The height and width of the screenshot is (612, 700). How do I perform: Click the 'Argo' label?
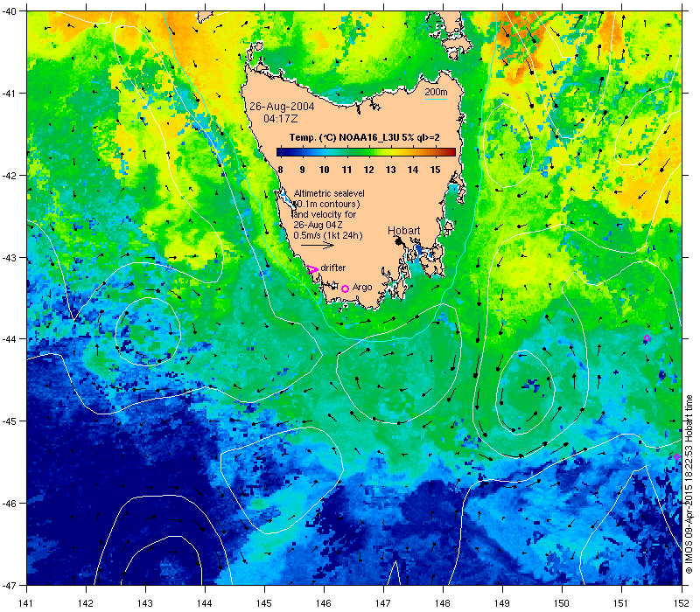[x=362, y=288]
